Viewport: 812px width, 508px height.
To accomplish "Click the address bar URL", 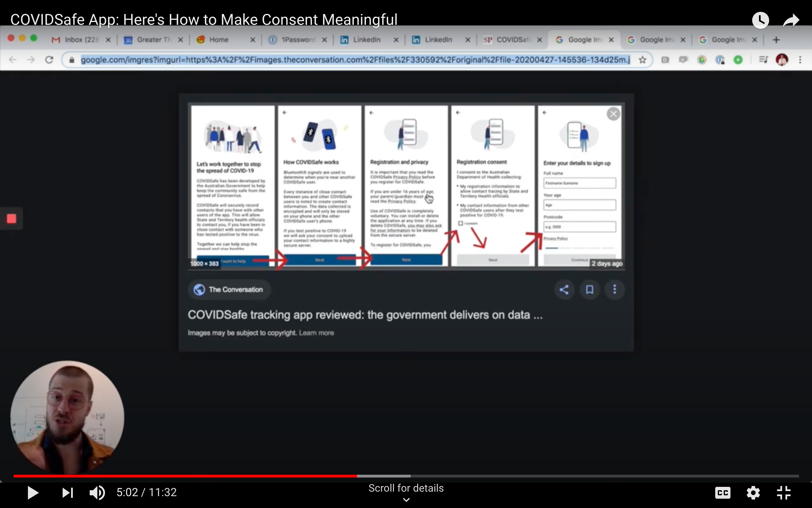I will (x=355, y=60).
